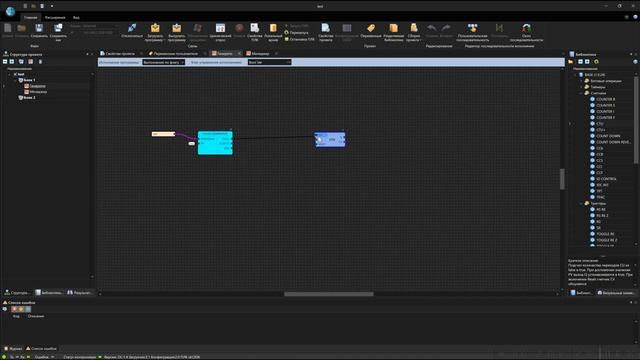
Task: Collapse the Триггеры folder
Action: (582, 203)
